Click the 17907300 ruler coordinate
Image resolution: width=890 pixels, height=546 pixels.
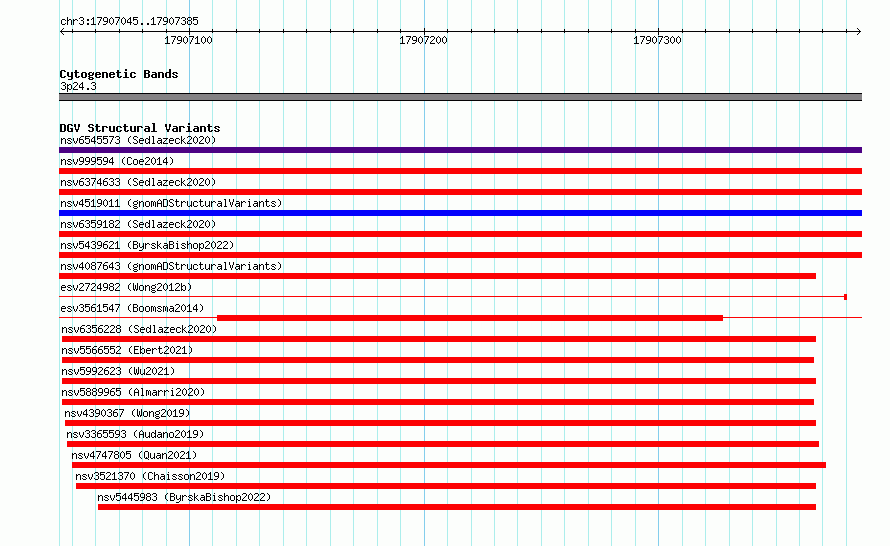(x=657, y=40)
